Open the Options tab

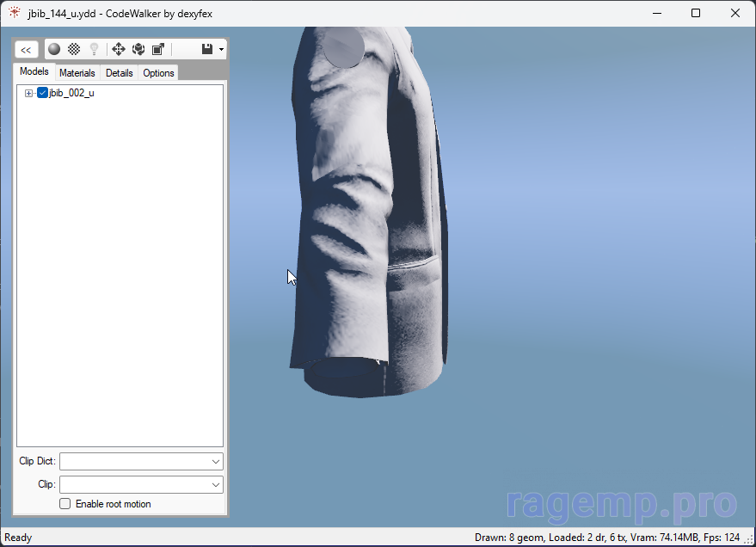(158, 73)
